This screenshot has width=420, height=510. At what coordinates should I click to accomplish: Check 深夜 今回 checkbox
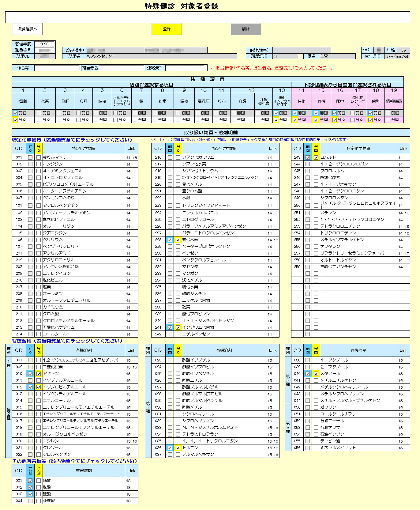click(x=178, y=120)
